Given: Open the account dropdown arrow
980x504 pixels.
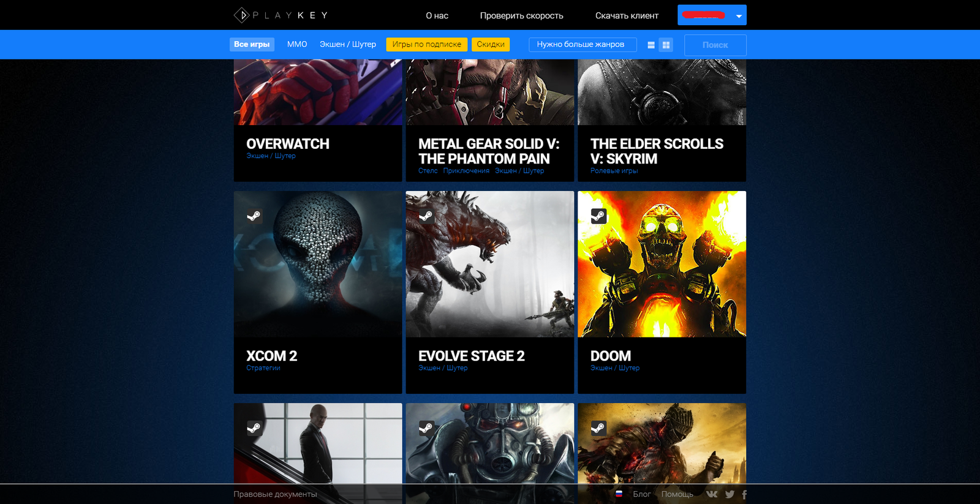Looking at the screenshot, I should pos(739,16).
